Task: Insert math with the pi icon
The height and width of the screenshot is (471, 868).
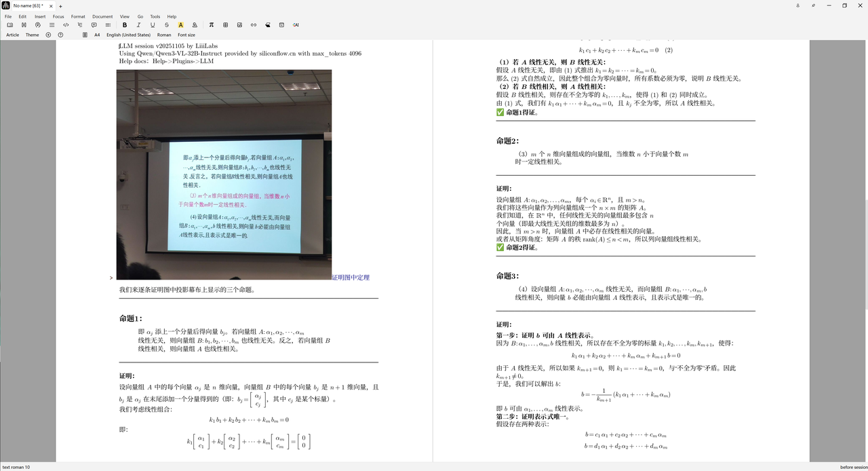Action: [x=212, y=25]
